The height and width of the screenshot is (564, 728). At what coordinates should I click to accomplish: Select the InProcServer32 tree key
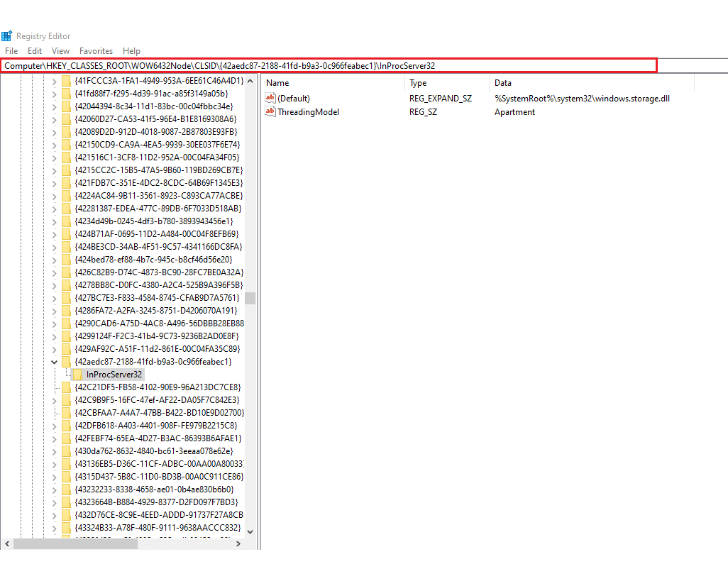114,374
